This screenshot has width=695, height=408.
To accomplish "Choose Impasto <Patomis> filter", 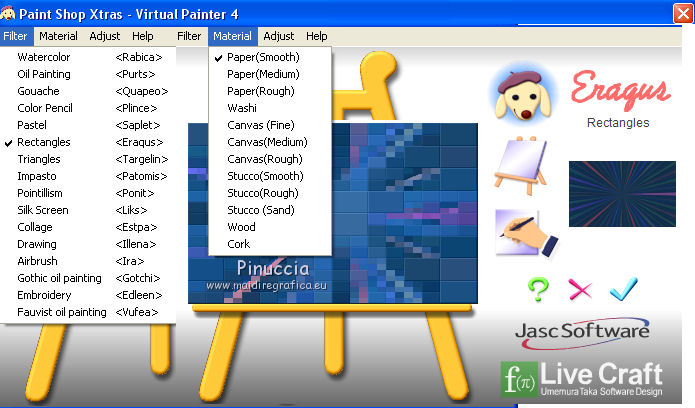I will [x=88, y=176].
